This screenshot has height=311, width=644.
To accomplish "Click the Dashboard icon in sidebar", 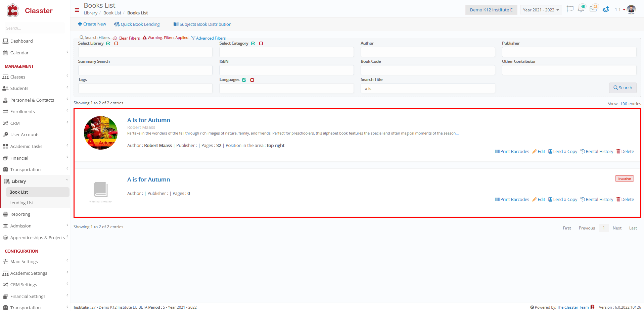I will tap(5, 41).
